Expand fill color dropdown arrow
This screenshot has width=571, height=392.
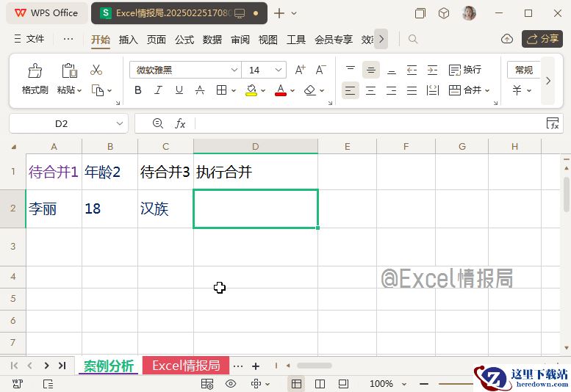point(263,90)
